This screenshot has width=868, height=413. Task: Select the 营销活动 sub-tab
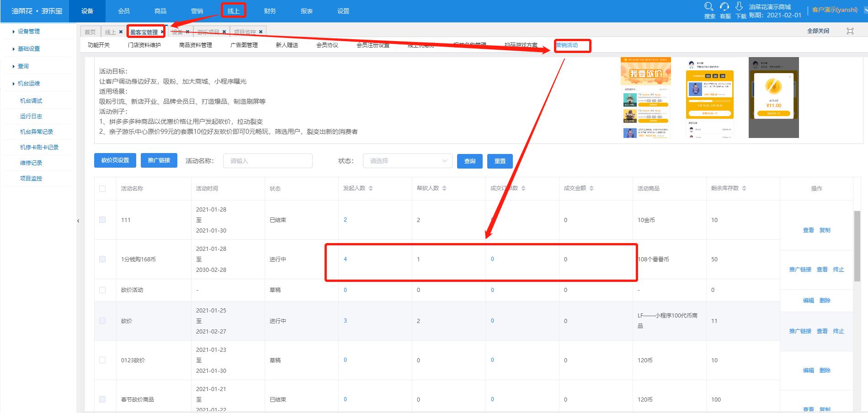click(x=567, y=45)
